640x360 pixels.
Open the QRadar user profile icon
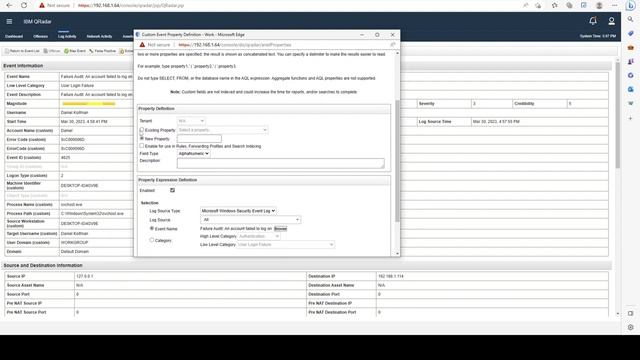[x=611, y=21]
